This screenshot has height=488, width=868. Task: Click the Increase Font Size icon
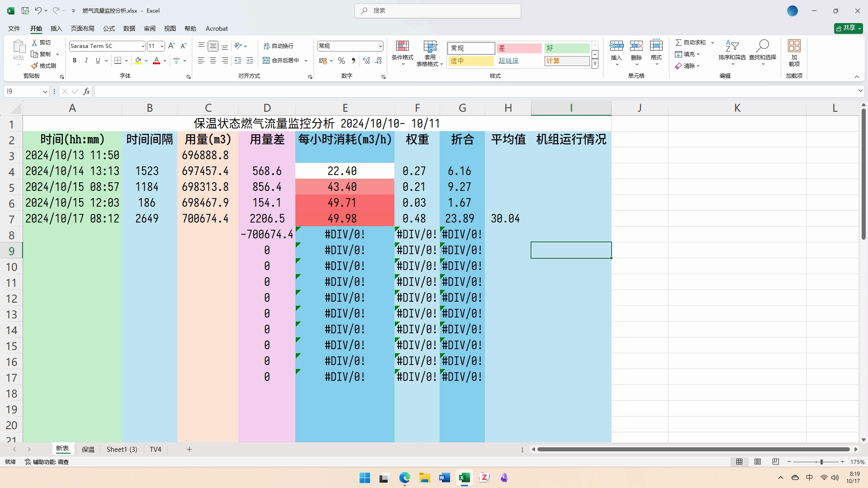(171, 46)
